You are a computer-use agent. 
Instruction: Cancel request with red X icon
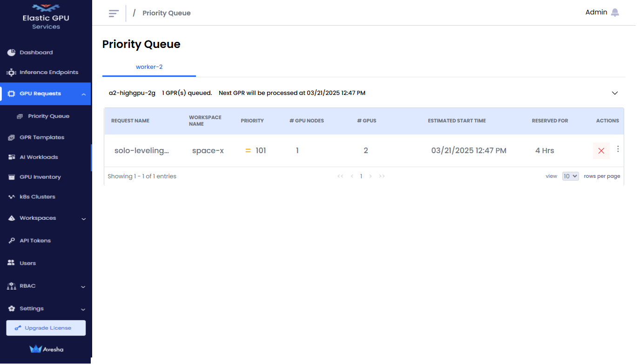point(601,151)
